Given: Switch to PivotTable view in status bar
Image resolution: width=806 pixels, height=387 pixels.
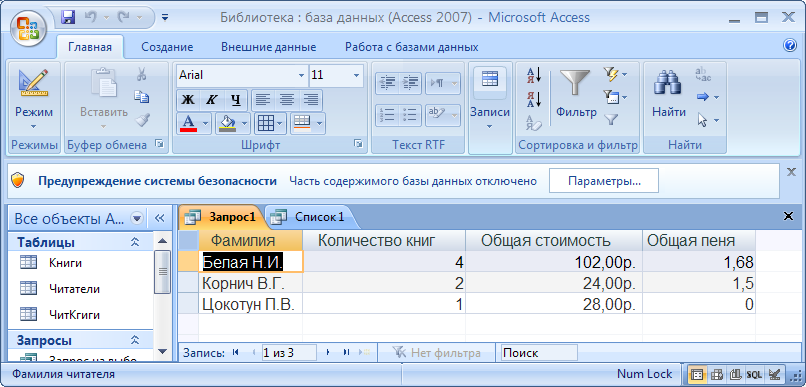Looking at the screenshot, I should pos(717,375).
